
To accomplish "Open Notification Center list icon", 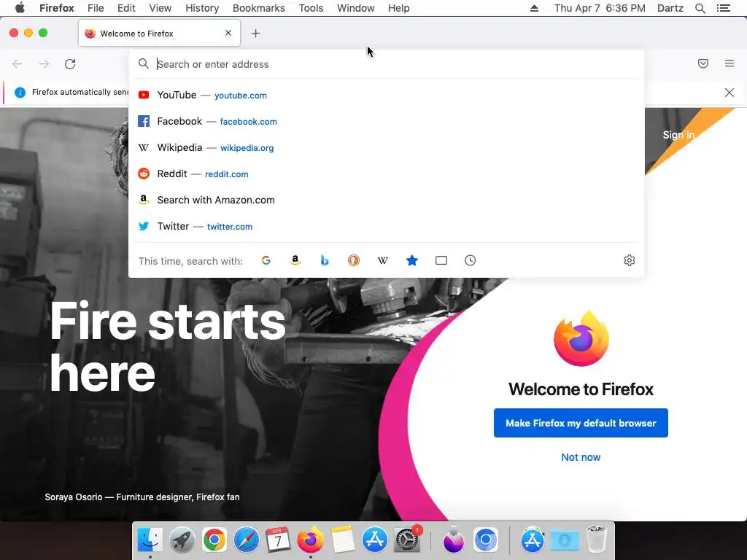I will [724, 8].
